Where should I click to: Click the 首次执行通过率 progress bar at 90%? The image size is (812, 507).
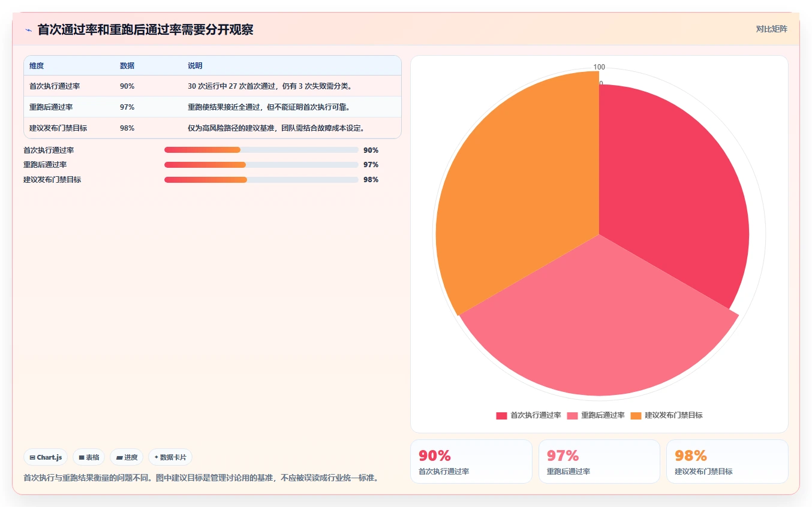261,150
